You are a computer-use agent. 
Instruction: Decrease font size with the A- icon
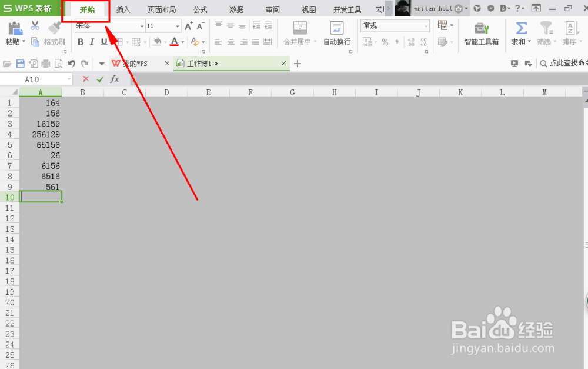coord(201,26)
